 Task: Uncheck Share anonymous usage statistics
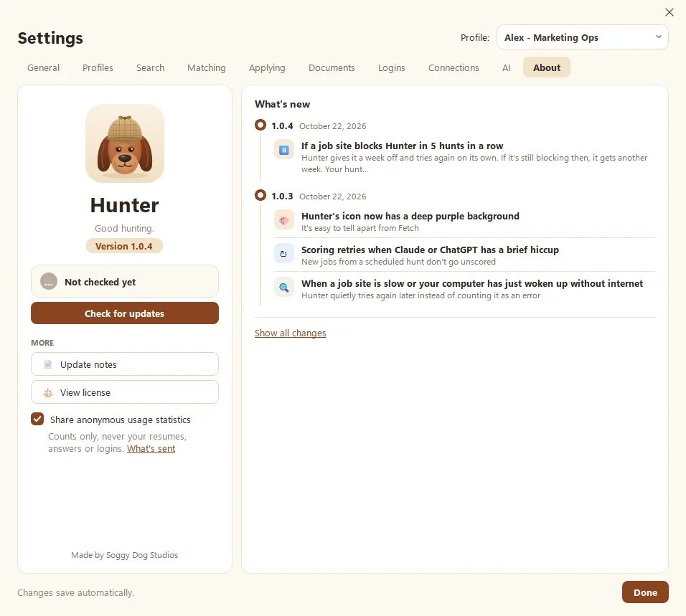pos(37,419)
